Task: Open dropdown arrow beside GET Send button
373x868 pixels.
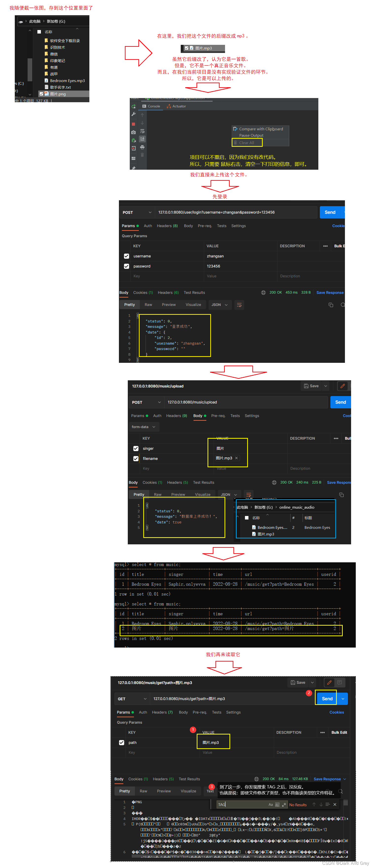Action: point(343,699)
